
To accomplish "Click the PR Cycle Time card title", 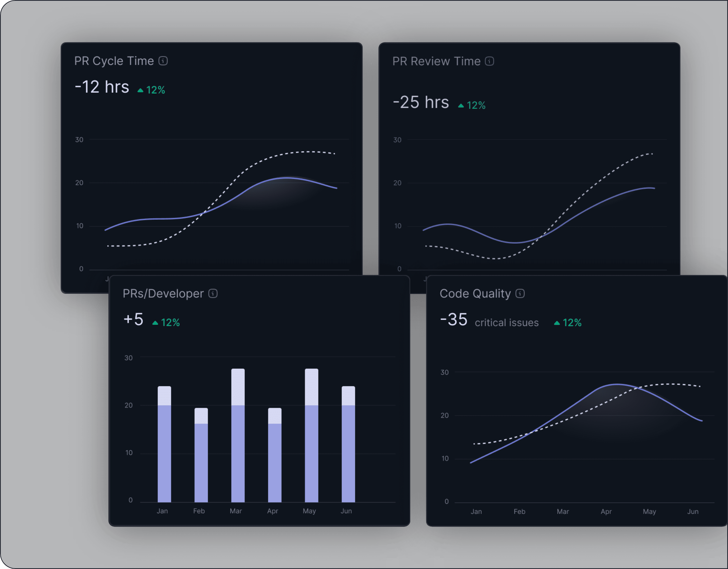I will click(114, 61).
